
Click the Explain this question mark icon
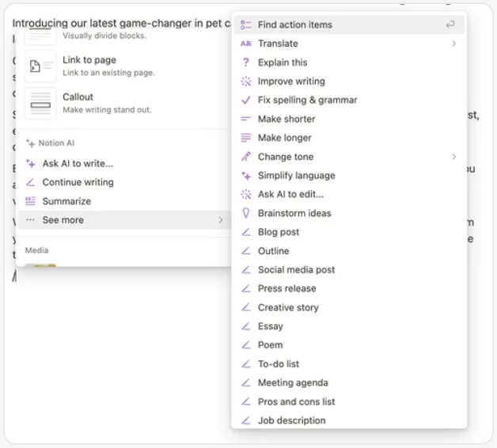point(245,63)
